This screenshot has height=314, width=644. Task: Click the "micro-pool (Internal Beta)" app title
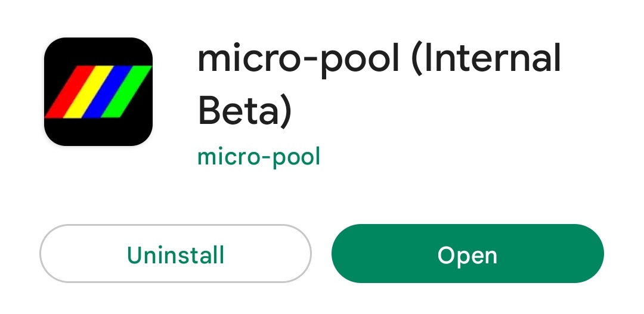tap(379, 85)
